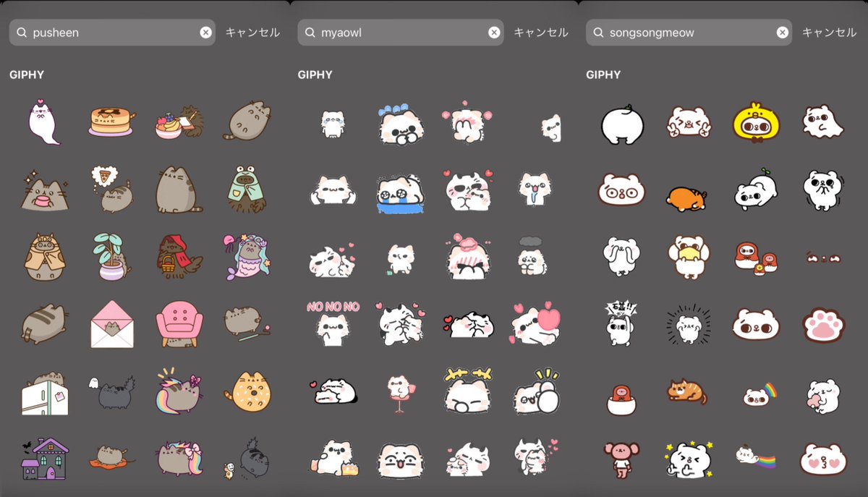
Task: Click the magnifier icon in myaowl search
Action: pyautogui.click(x=310, y=33)
